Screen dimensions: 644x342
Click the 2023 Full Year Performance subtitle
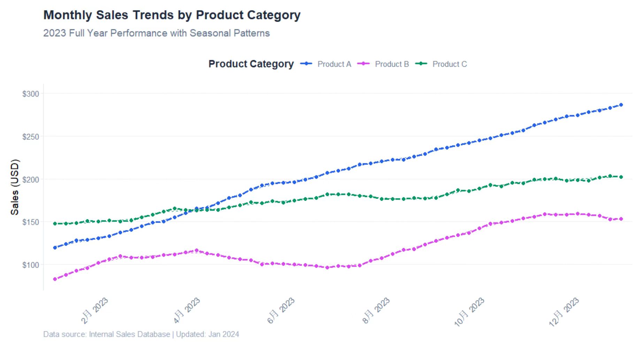point(156,33)
